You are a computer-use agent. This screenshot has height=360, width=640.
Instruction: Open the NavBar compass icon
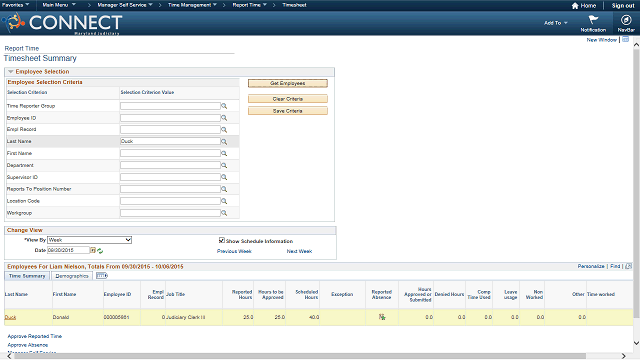[x=626, y=20]
